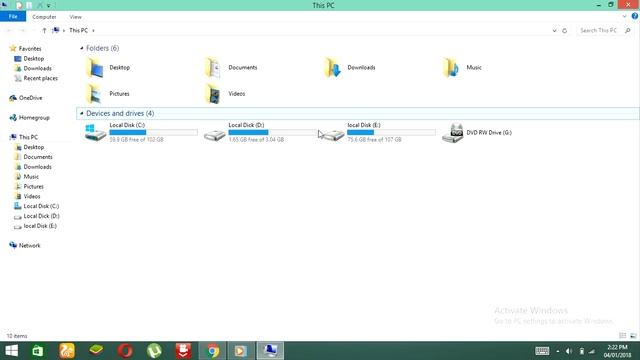
Task: Open the Pictures folder icon
Action: pyautogui.click(x=95, y=94)
